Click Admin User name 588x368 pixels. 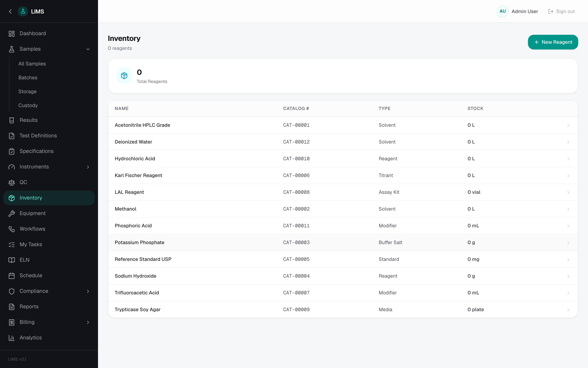click(x=525, y=11)
